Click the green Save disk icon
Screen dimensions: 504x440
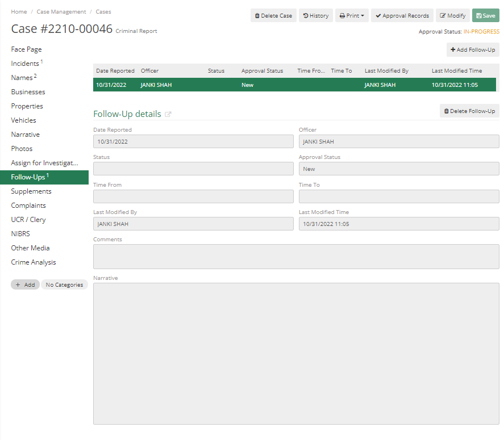pos(478,15)
